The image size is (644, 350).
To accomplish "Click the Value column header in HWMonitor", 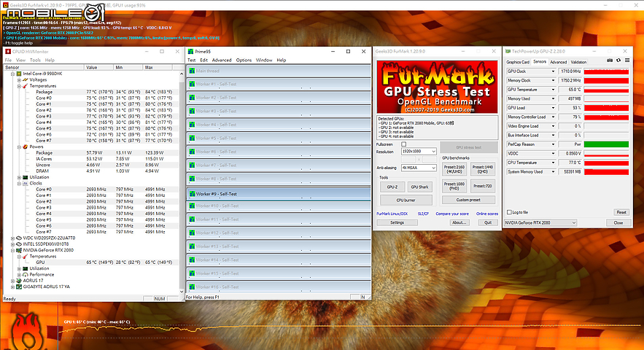I will click(98, 67).
